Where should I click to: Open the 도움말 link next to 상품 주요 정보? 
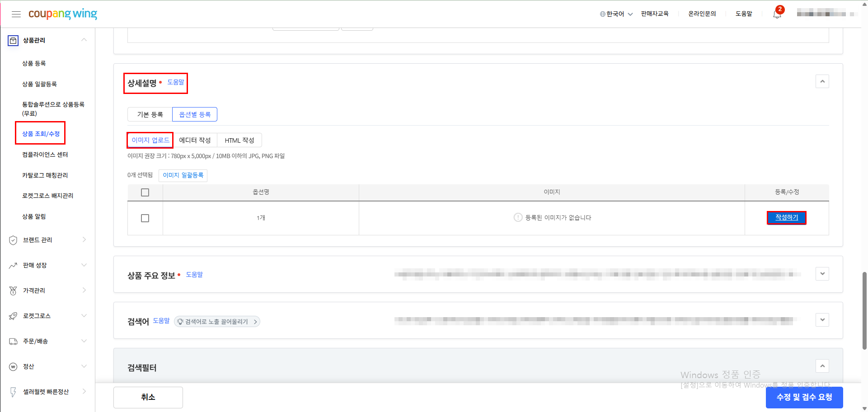(194, 275)
